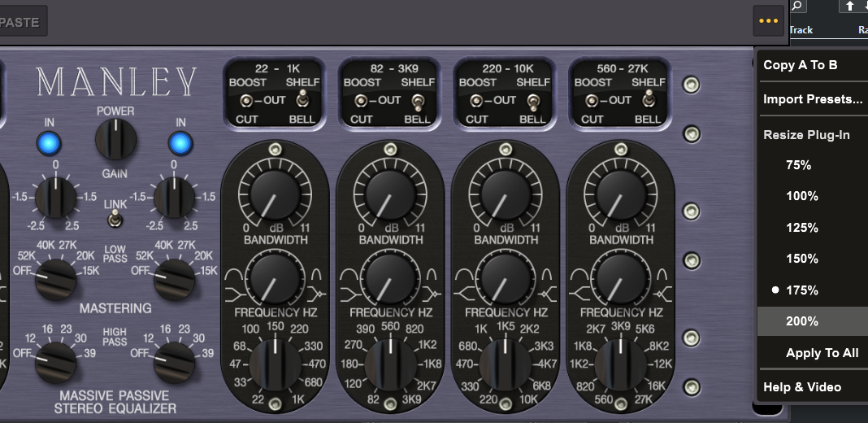Screen dimensions: 868x423
Task: Click the 150 Hz label on first band
Action: click(x=276, y=325)
